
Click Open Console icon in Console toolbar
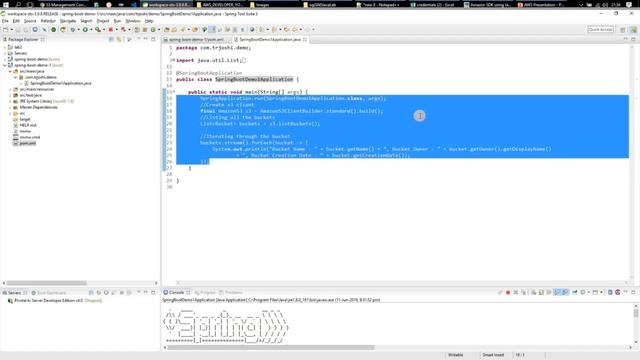coord(595,292)
